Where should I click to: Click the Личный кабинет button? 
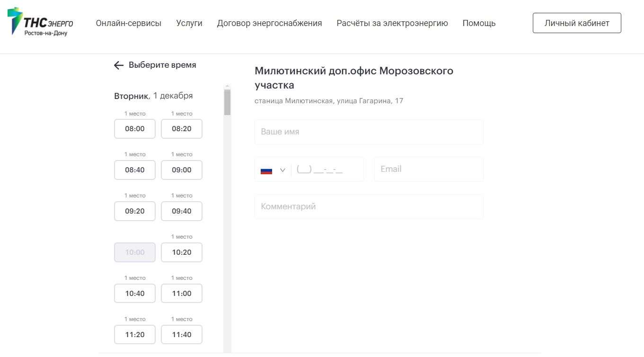click(577, 23)
